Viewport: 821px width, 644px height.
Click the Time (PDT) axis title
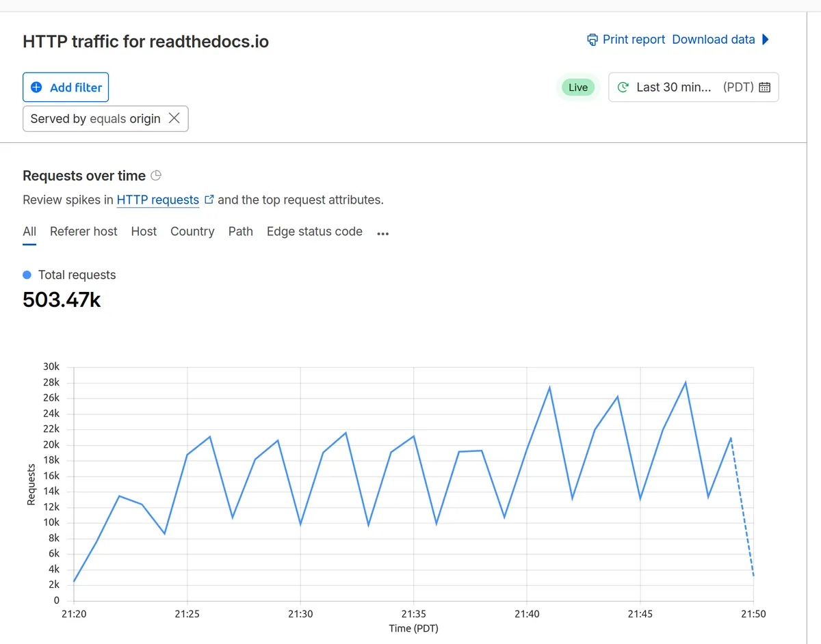coord(414,628)
